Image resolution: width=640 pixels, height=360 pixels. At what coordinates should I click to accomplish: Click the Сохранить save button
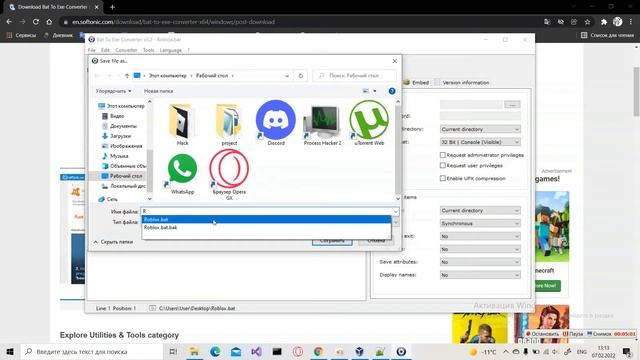pyautogui.click(x=332, y=241)
